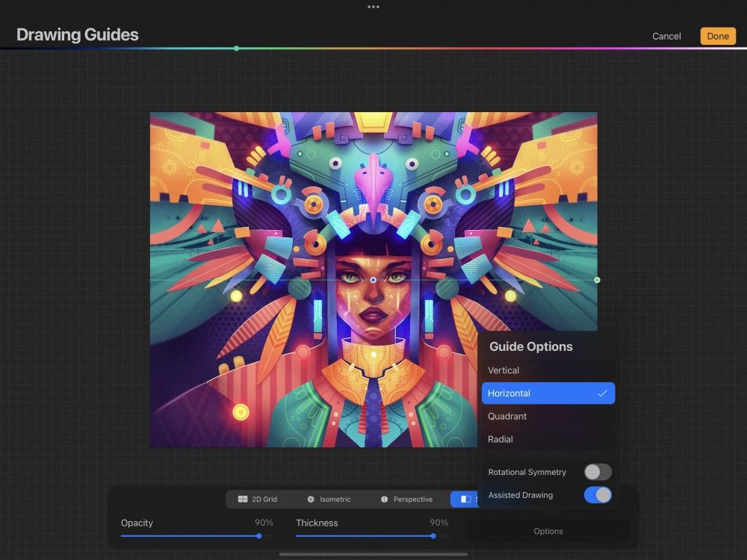Tap the ellipsis handle at the top
This screenshot has height=560, width=747.
click(x=373, y=7)
